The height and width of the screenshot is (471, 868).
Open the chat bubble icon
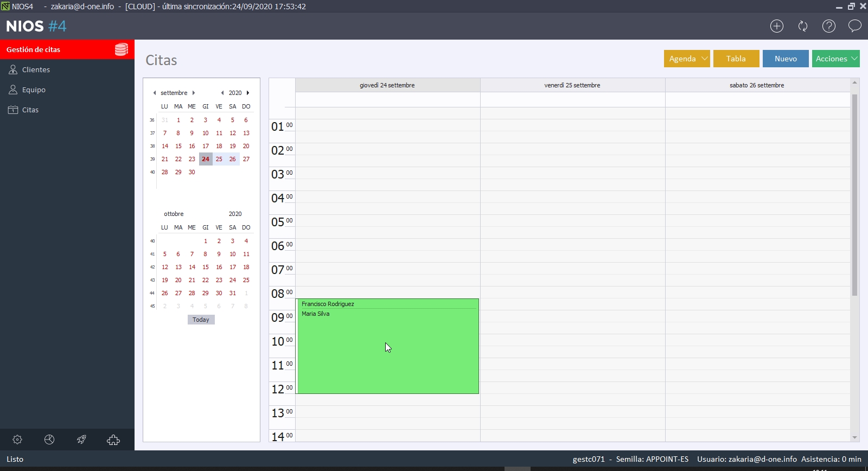click(855, 26)
